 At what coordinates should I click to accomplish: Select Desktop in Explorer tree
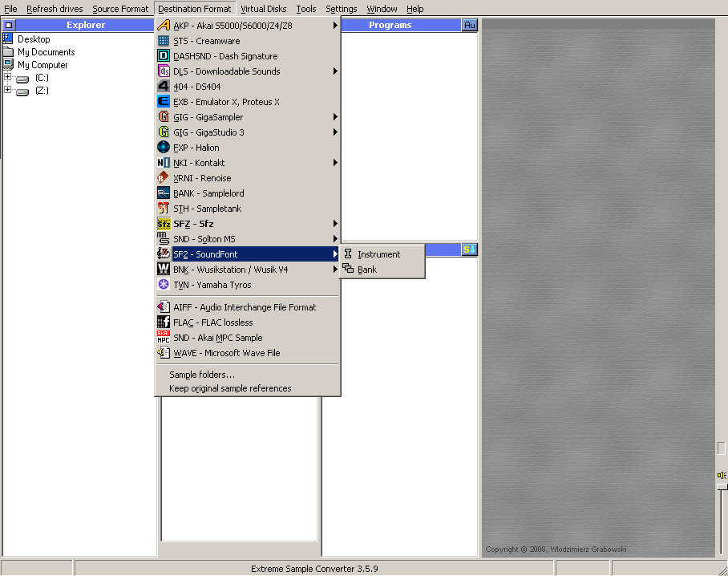coord(34,39)
